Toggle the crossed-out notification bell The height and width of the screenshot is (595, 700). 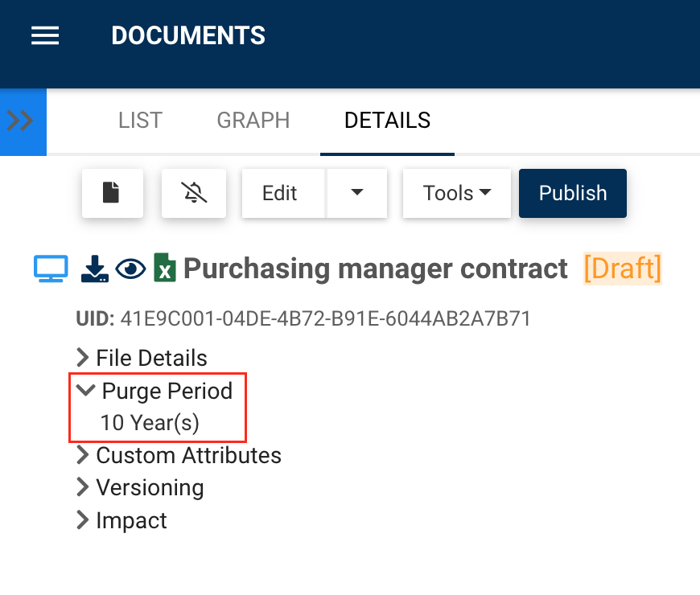pos(194,193)
